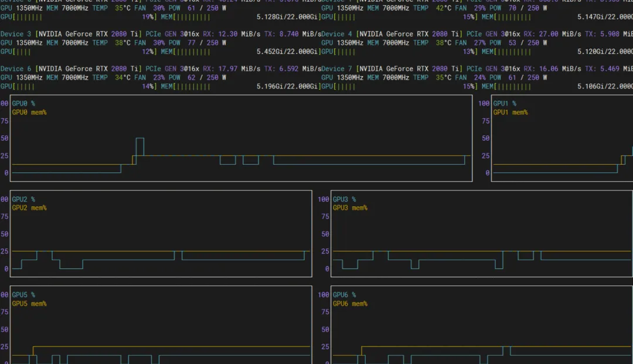Screen dimensions: 633x364
Task: Select the Device 7 header label
Action: tap(337, 69)
